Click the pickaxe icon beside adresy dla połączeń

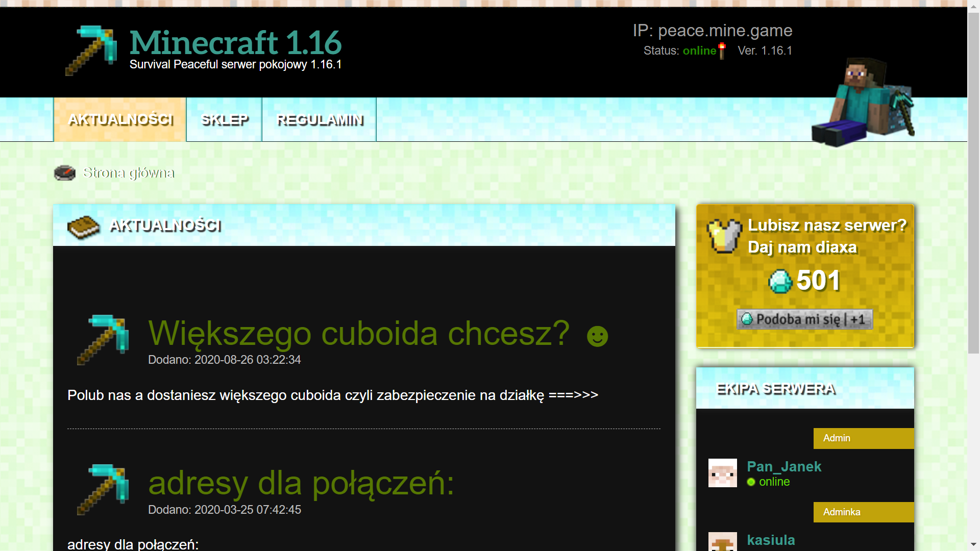tap(103, 490)
